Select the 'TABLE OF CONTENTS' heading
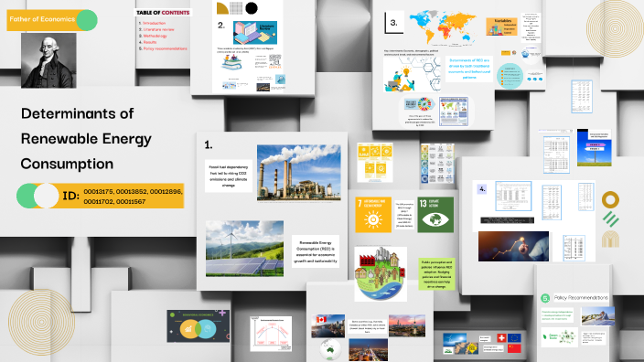This screenshot has height=362, width=644. point(163,13)
